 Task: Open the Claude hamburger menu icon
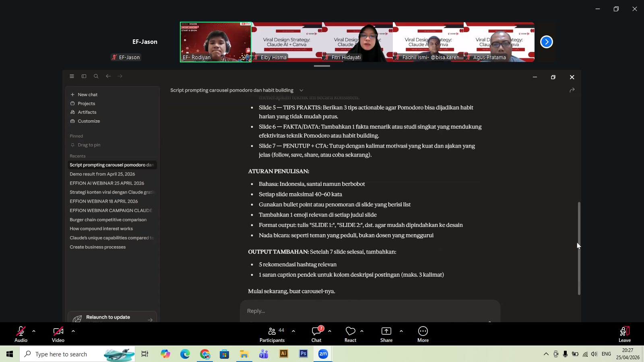(72, 76)
